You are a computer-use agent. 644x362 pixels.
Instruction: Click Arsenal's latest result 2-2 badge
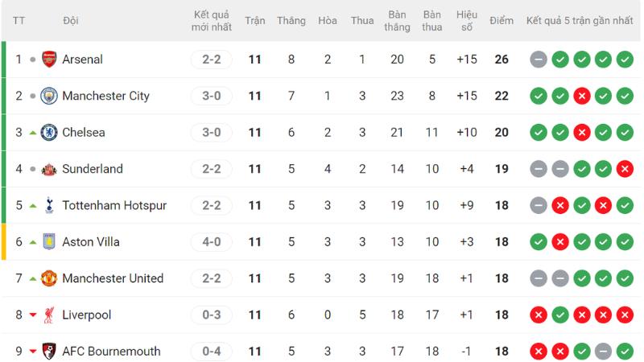[212, 60]
